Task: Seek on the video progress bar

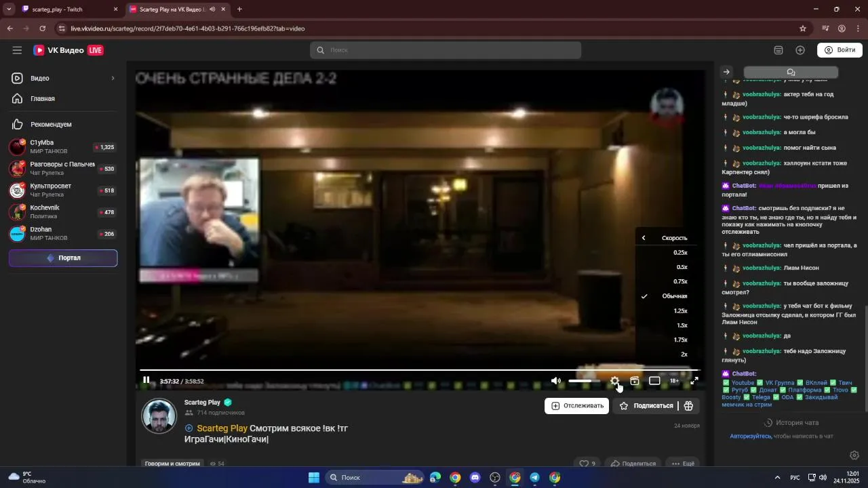Action: point(419,370)
